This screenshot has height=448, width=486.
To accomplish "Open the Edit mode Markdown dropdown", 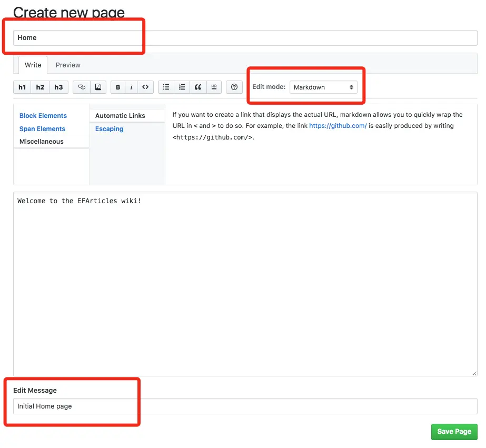I will coord(323,87).
